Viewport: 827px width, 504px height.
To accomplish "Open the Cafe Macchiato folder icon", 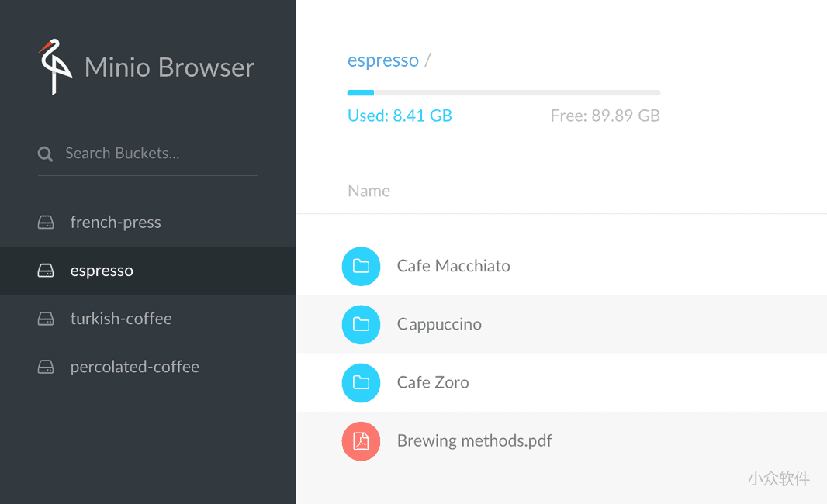I will (361, 266).
